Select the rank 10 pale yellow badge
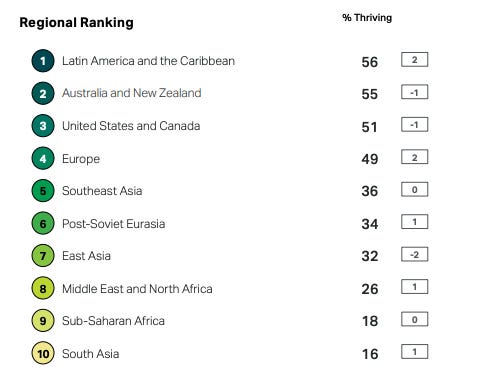The height and width of the screenshot is (381, 480). [x=43, y=353]
